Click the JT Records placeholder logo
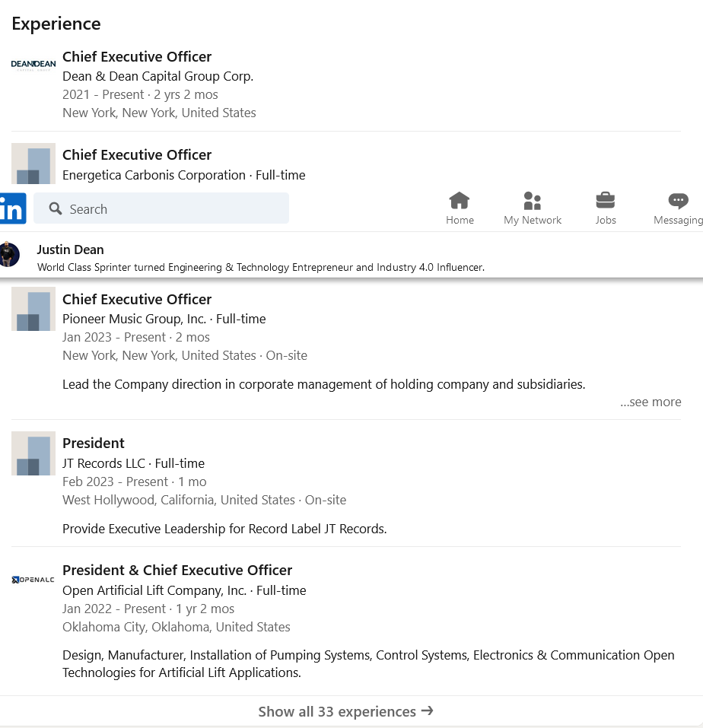This screenshot has width=703, height=728. coord(33,453)
